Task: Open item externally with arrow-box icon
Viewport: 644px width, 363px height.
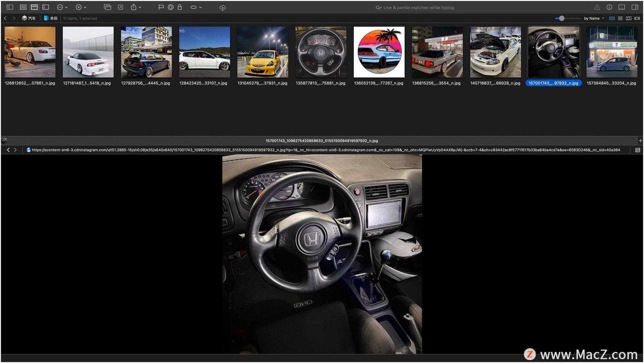Action: coord(120,7)
